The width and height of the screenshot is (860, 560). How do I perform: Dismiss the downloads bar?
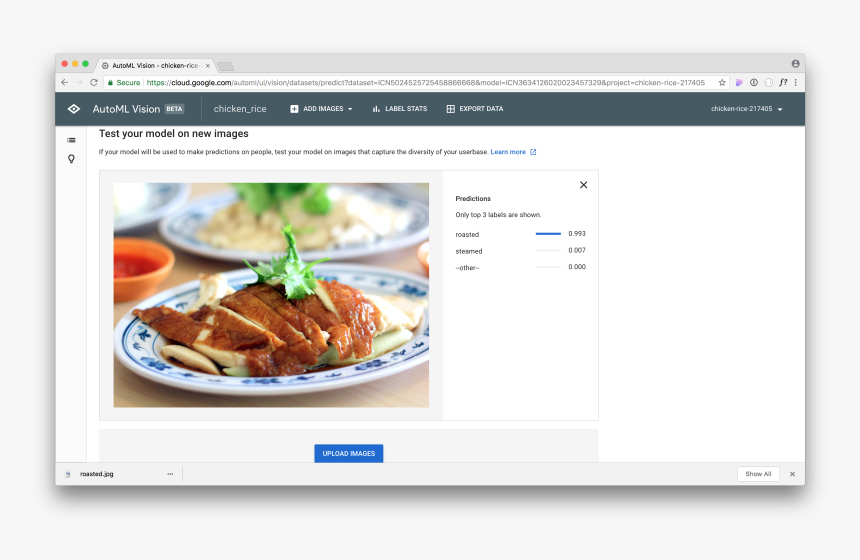(792, 474)
